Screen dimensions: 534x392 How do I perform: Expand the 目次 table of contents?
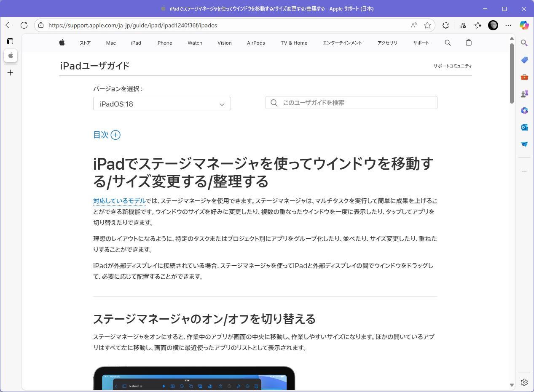[106, 135]
